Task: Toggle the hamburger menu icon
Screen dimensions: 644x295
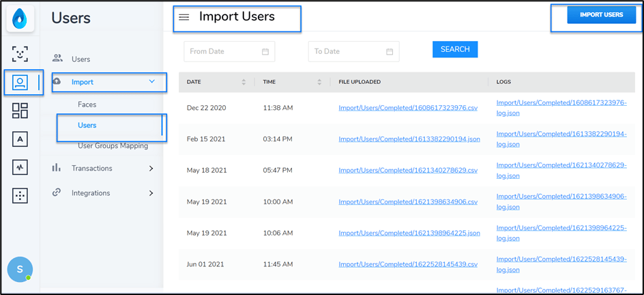Action: click(184, 17)
